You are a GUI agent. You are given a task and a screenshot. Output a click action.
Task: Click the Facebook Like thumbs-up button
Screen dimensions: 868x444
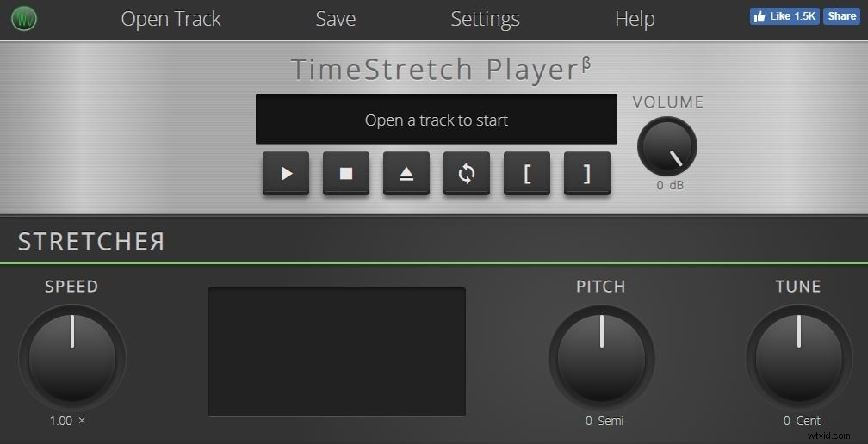click(x=784, y=16)
